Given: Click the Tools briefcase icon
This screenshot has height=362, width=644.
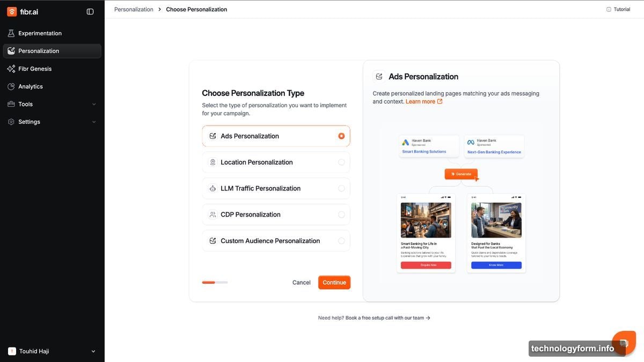Looking at the screenshot, I should (x=11, y=104).
